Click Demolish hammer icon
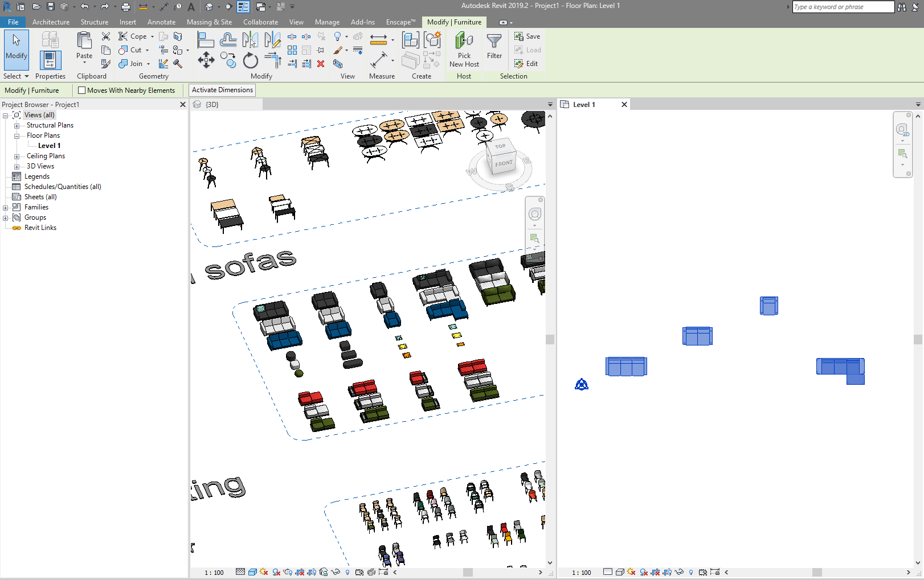The width and height of the screenshot is (924, 580). pos(178,64)
